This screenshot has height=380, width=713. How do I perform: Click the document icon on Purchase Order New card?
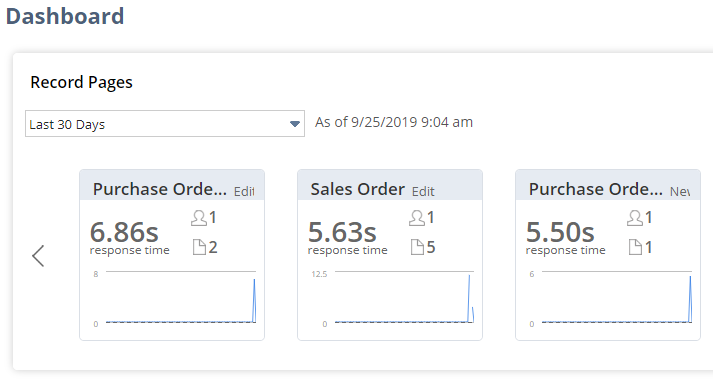pos(635,247)
